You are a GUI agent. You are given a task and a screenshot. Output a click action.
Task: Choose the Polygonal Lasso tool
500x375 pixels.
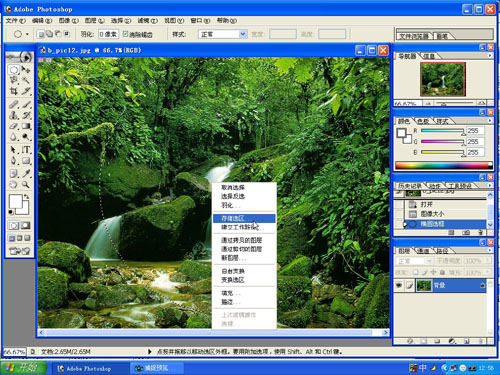[x=13, y=80]
